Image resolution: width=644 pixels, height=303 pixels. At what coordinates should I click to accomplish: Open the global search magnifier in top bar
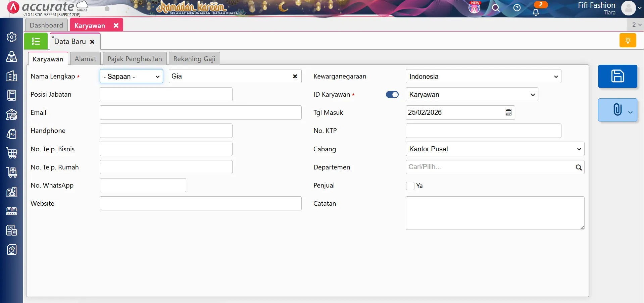[x=496, y=8]
